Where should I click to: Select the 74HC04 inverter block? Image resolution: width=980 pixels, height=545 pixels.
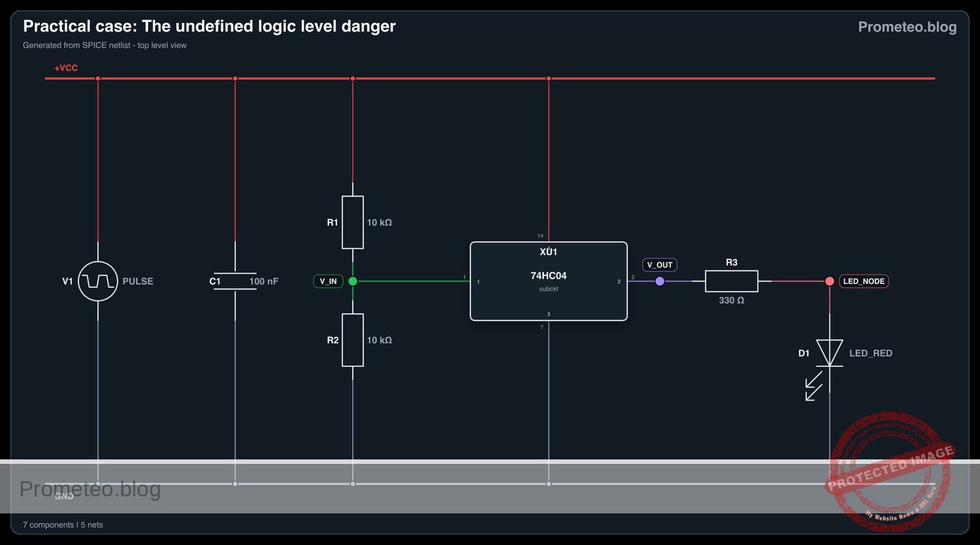coord(549,281)
